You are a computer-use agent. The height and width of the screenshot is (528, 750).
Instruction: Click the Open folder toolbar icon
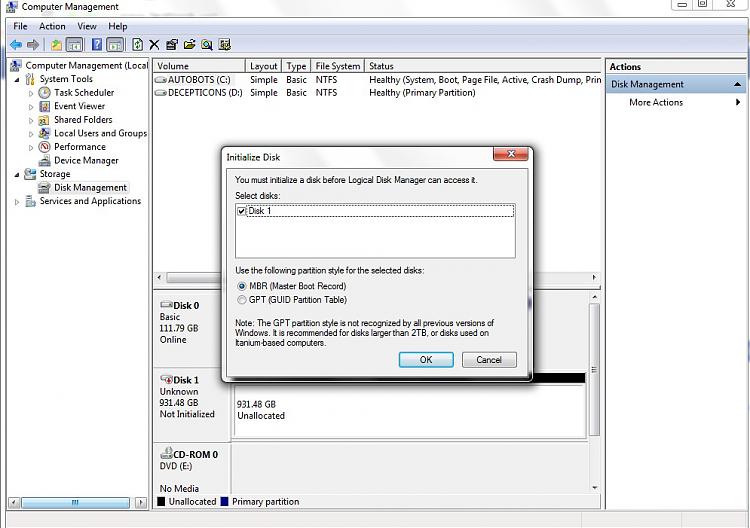coord(189,45)
